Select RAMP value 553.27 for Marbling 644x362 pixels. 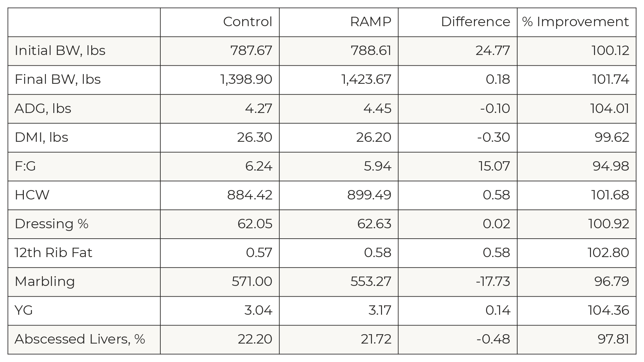coord(371,282)
